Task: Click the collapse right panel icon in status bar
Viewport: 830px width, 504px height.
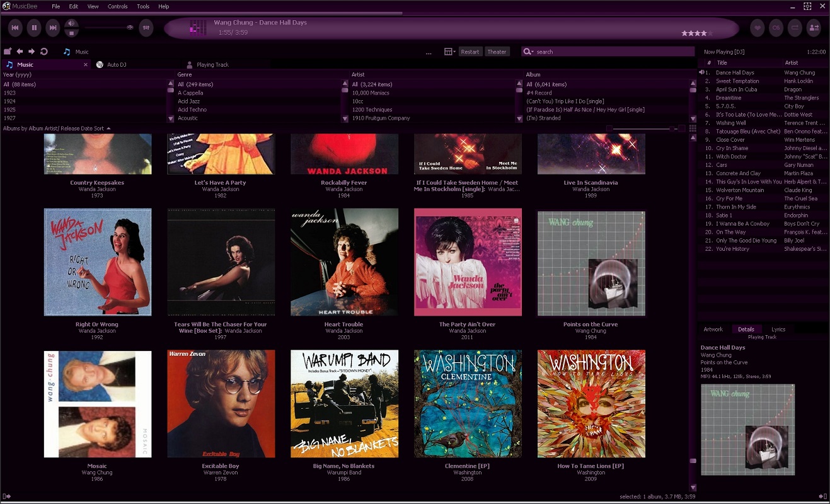Action: pyautogui.click(x=822, y=496)
